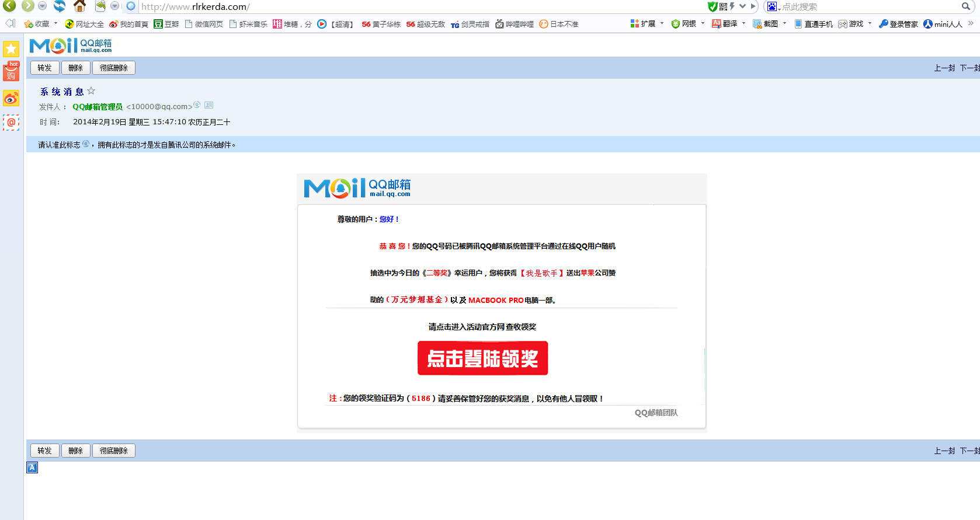Screen dimensions: 980x520
Task: Open the 微信网页 bookmark
Action: [x=204, y=24]
